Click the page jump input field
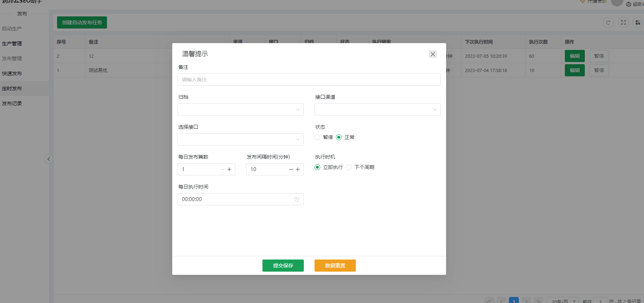This screenshot has height=303, width=644. [600, 301]
